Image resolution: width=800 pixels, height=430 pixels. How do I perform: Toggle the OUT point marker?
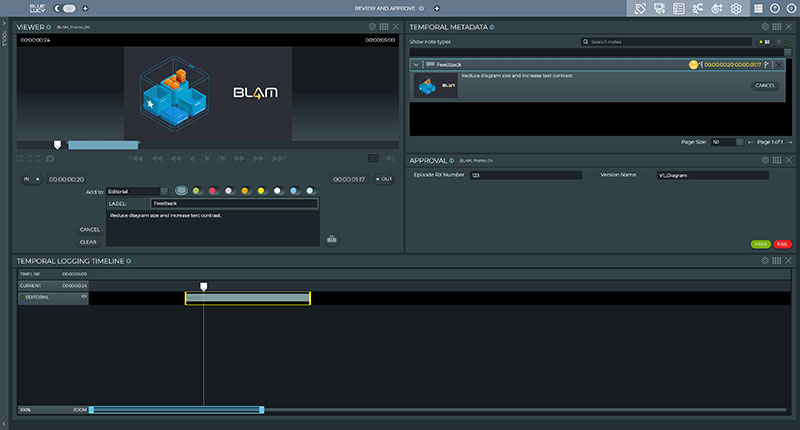click(383, 179)
